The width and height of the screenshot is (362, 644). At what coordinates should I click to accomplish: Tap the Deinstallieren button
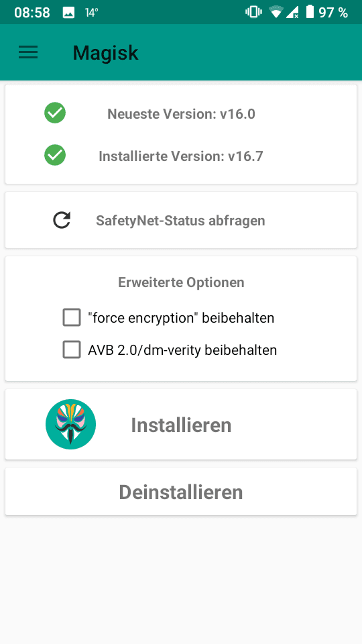pos(181,491)
